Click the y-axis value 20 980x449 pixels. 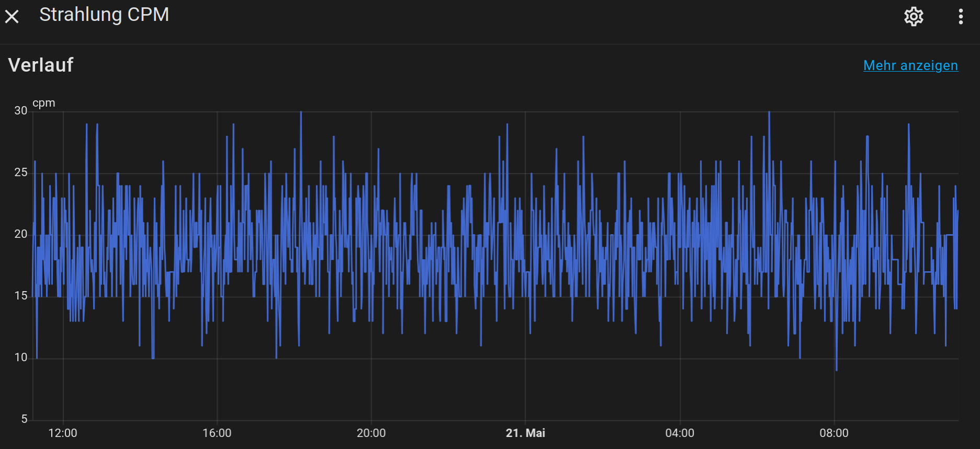21,234
